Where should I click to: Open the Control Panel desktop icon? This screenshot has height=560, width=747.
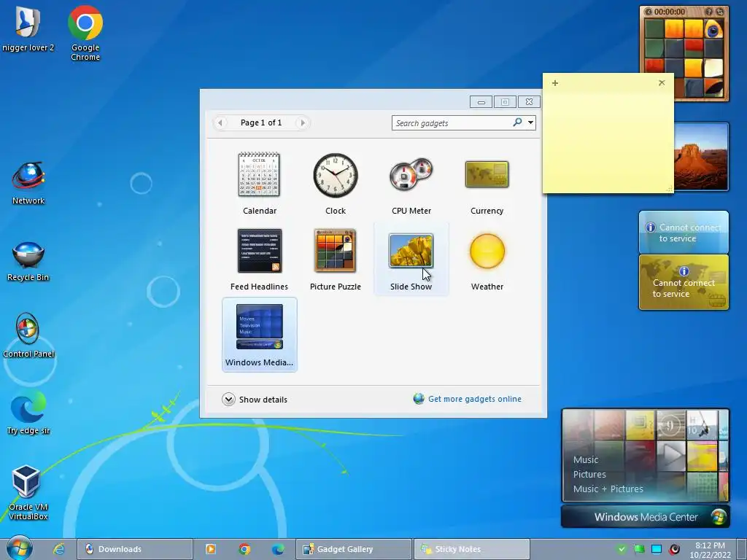coord(28,335)
